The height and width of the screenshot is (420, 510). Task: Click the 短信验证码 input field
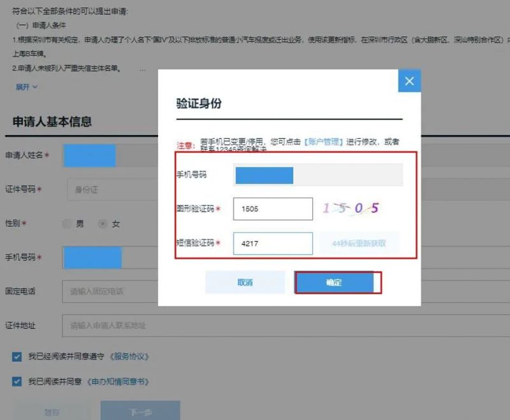click(273, 243)
